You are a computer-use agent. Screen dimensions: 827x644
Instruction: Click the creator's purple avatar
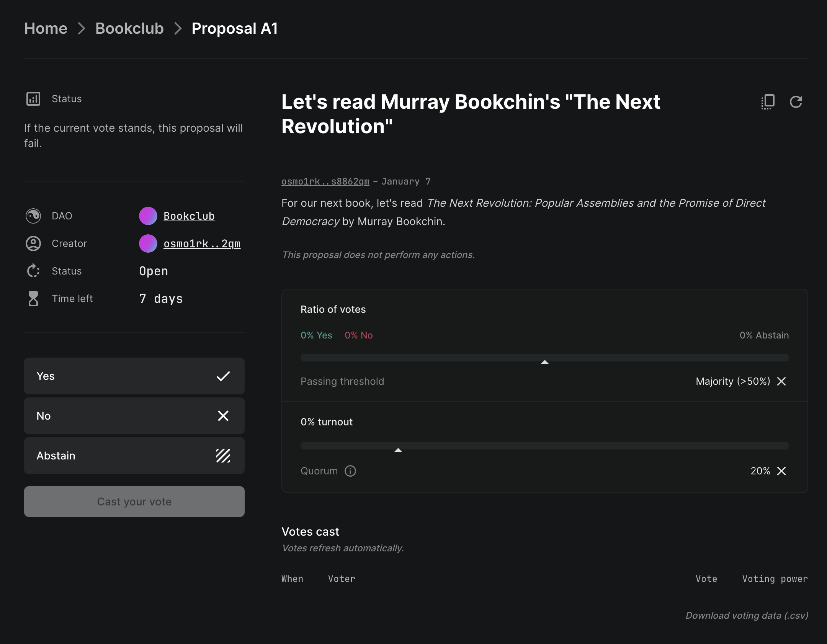point(148,244)
